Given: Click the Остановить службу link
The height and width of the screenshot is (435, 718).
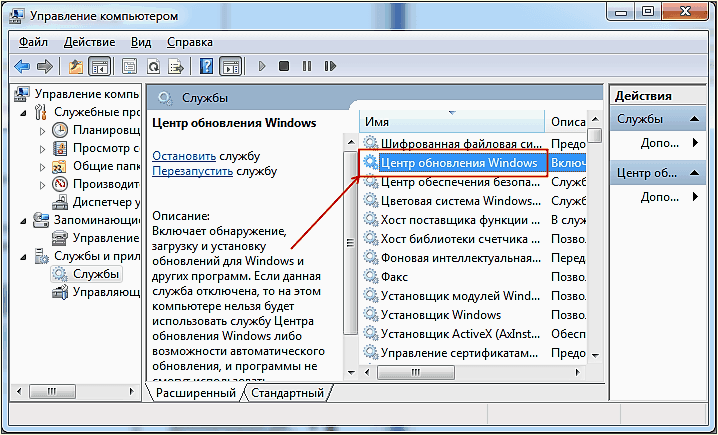Looking at the screenshot, I should [184, 156].
